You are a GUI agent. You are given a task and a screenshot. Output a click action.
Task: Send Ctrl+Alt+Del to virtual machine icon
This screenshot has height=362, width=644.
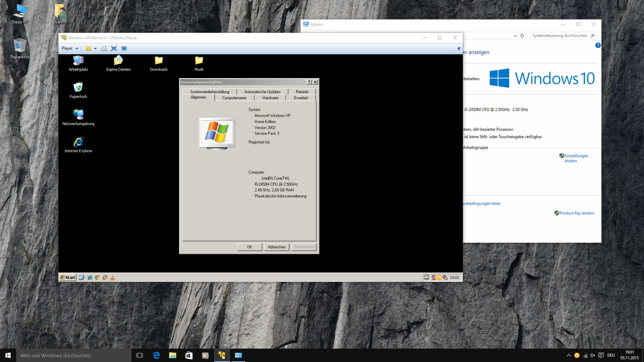point(104,49)
